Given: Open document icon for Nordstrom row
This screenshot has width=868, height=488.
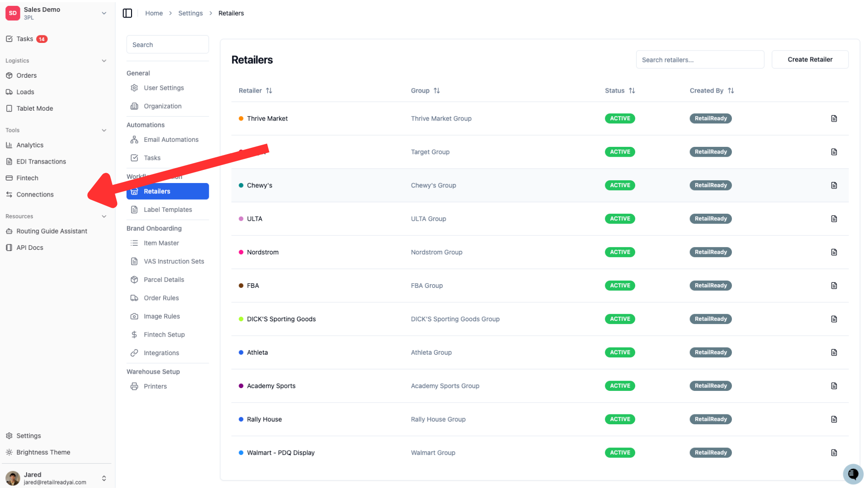Looking at the screenshot, I should [x=834, y=252].
